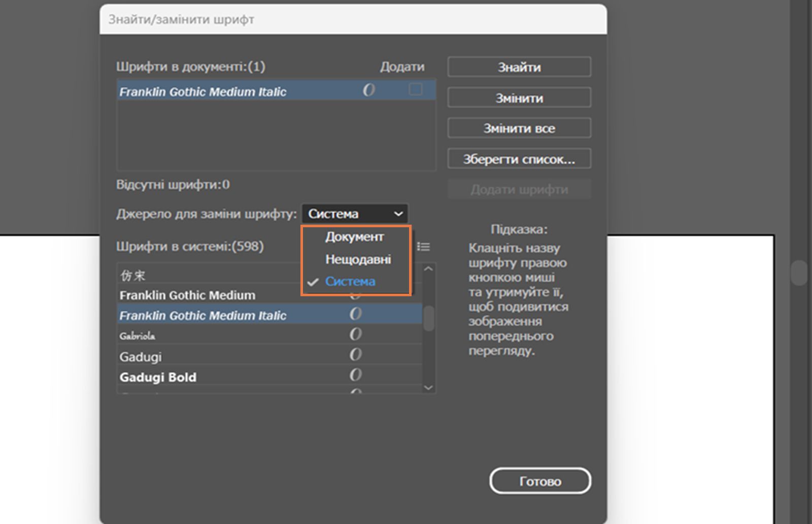Click the Змінити все button

519,128
